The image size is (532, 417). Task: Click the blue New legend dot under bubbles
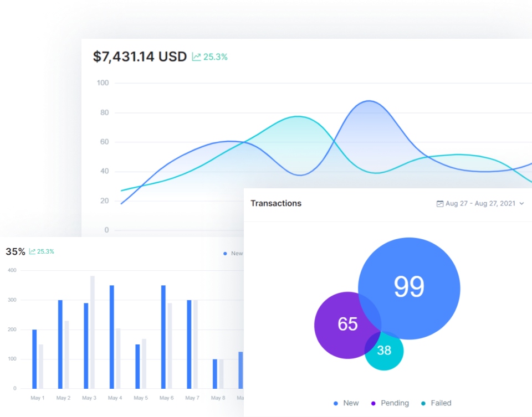(336, 404)
